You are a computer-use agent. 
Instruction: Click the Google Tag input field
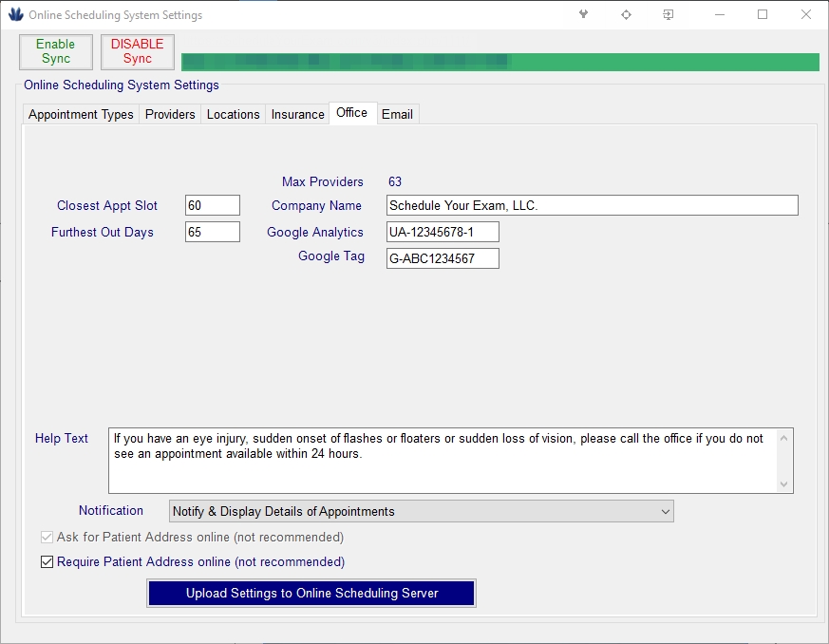[x=442, y=259]
